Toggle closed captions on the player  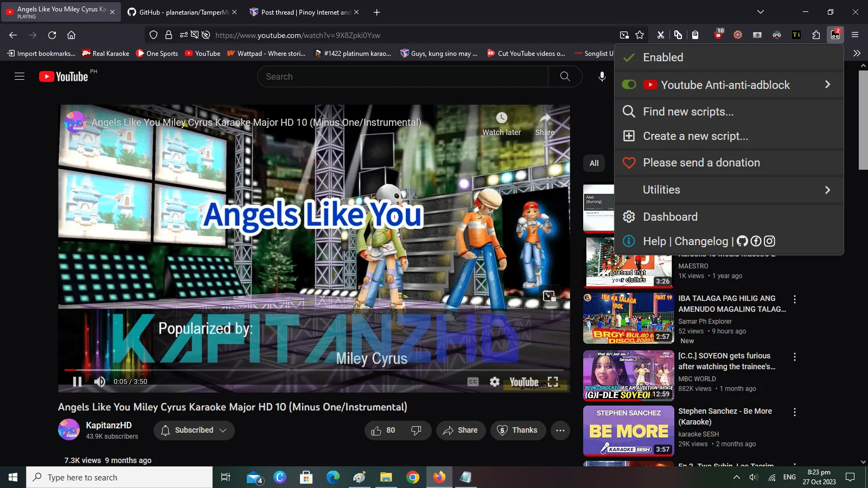(x=473, y=382)
